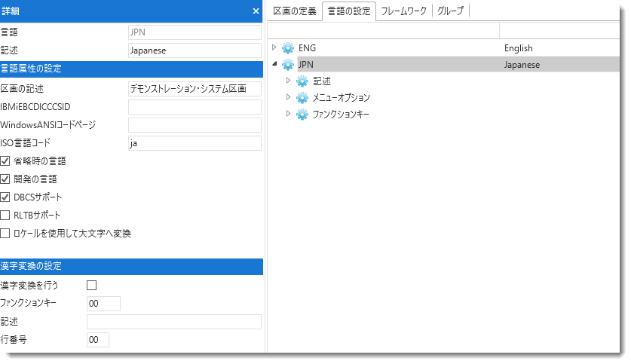Click the gear icon beside 記述 node
Viewport: 631px width, 364px height.
[x=302, y=81]
